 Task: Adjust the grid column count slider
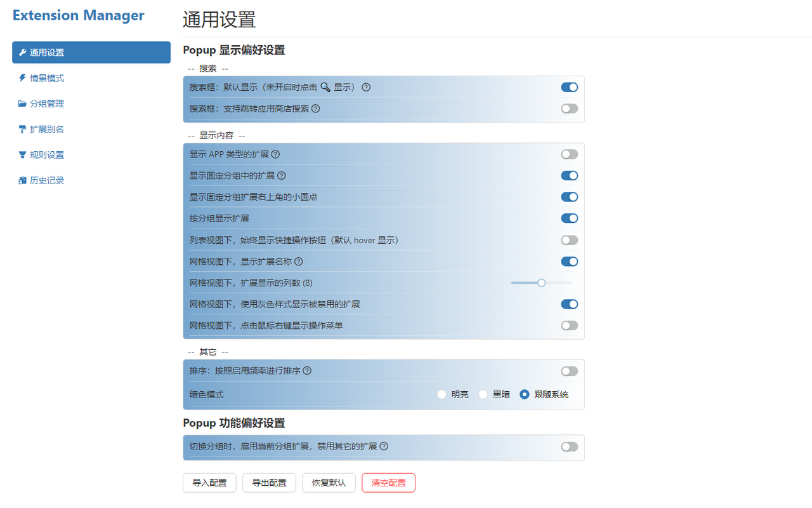541,282
